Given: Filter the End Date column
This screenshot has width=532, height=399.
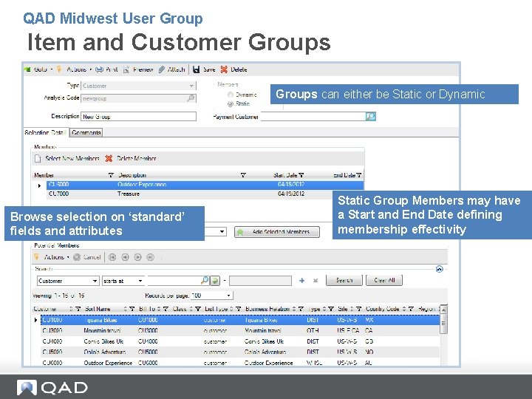Looking at the screenshot, I should pos(358,175).
